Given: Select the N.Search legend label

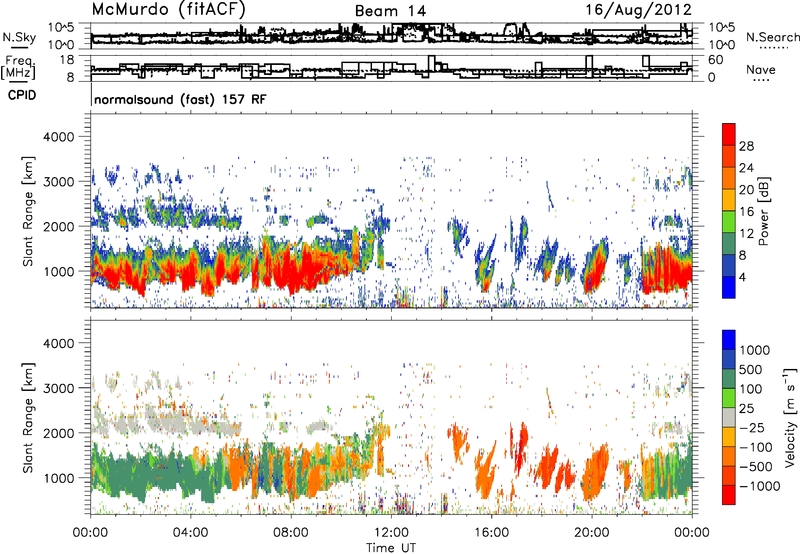Looking at the screenshot, I should (772, 37).
